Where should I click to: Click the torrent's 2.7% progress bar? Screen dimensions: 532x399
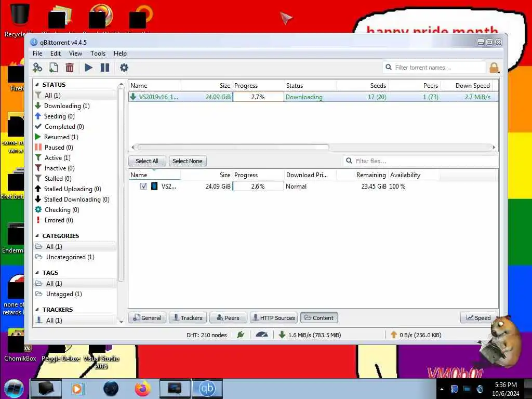(x=258, y=97)
